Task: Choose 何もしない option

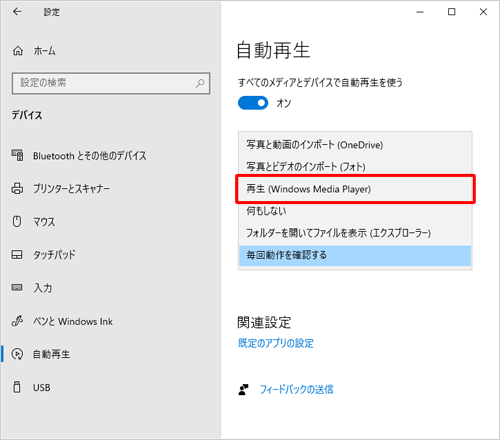Action: (355, 211)
